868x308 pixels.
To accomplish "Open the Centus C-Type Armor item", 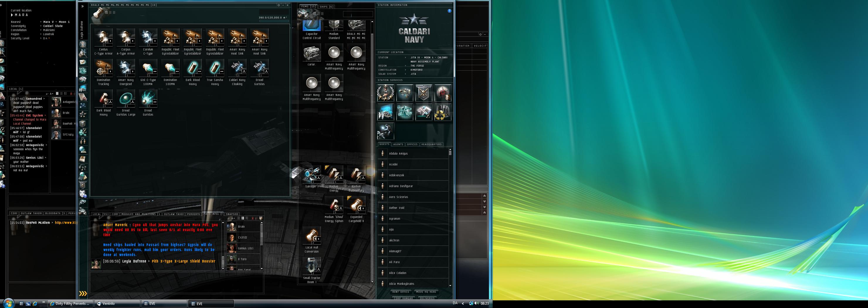I will click(x=104, y=42).
